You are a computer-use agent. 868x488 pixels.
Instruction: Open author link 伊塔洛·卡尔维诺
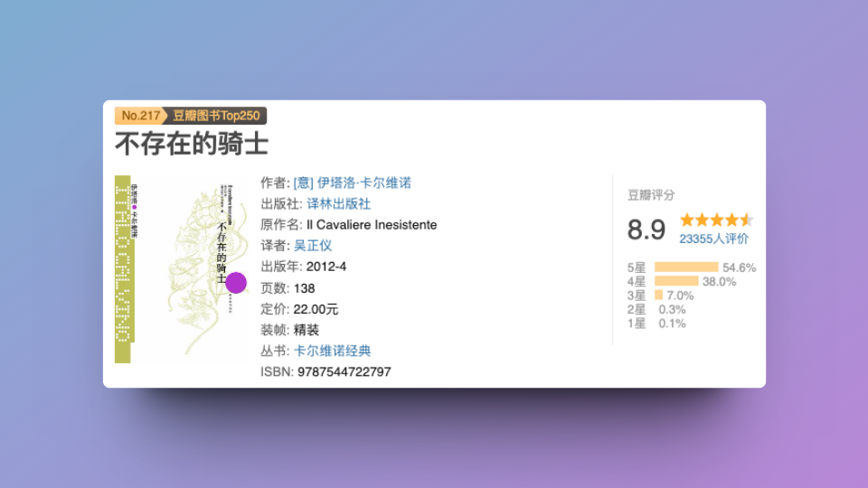(352, 183)
